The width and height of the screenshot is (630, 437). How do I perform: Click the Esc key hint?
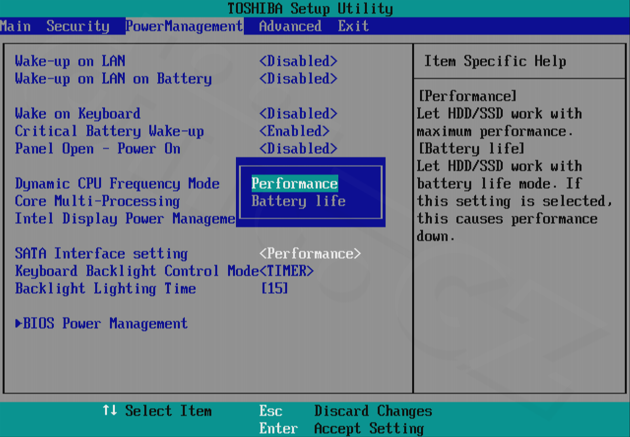tap(270, 411)
